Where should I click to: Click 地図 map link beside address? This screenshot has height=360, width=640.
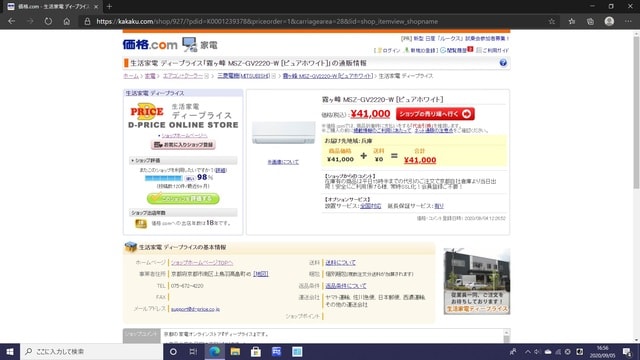click(x=260, y=273)
